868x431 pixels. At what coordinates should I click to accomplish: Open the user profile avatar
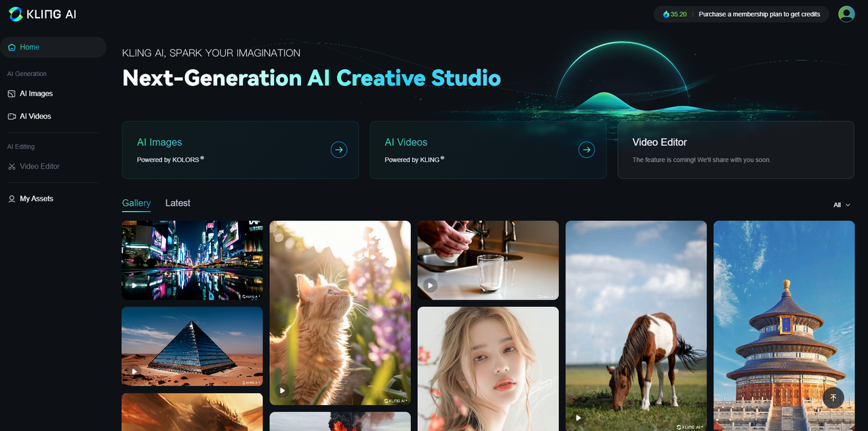(846, 14)
